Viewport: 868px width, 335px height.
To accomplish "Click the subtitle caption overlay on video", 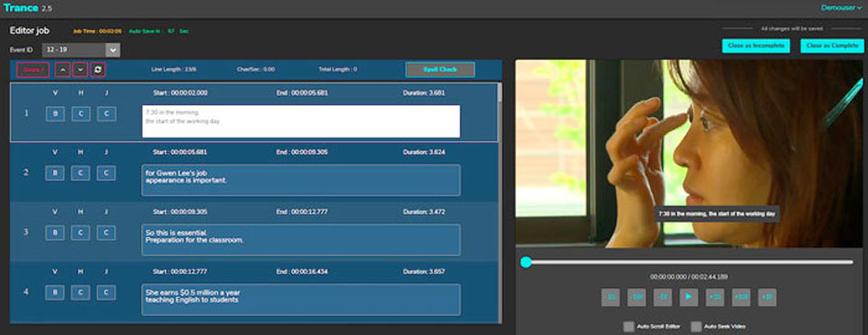I will [716, 214].
